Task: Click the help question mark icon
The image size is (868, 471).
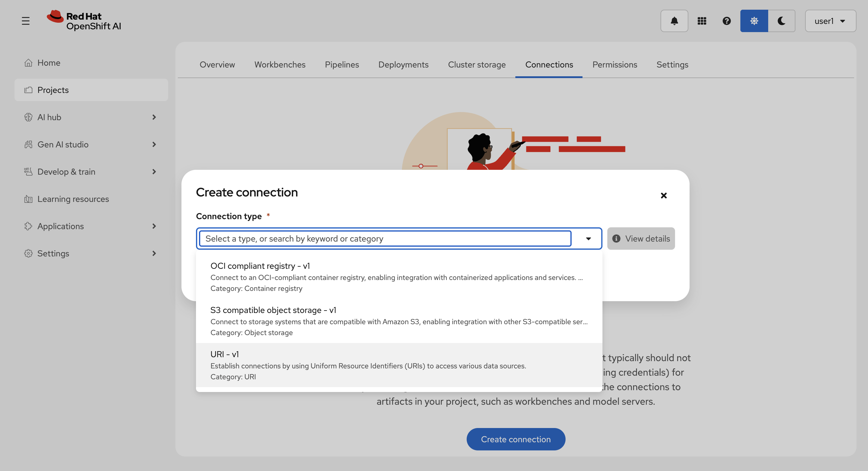Action: tap(726, 21)
